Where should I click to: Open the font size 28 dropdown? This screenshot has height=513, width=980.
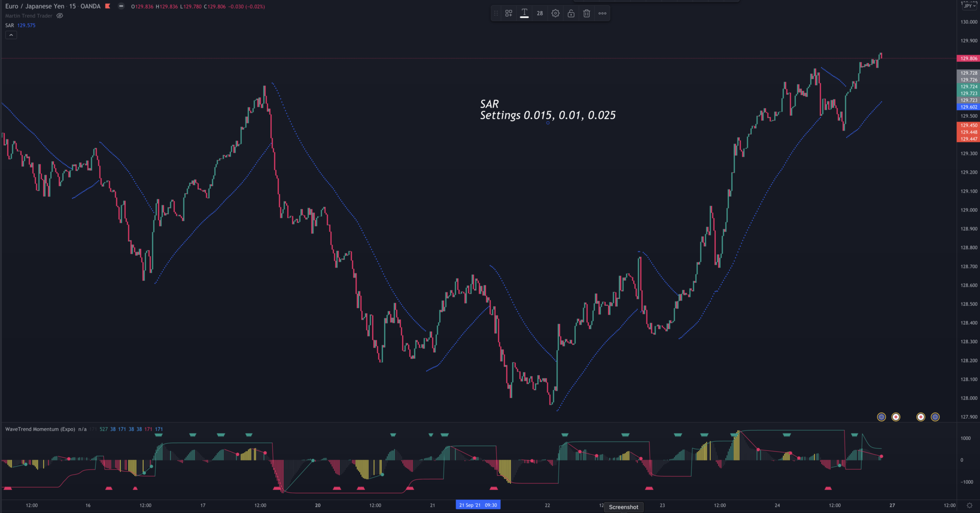tap(540, 13)
